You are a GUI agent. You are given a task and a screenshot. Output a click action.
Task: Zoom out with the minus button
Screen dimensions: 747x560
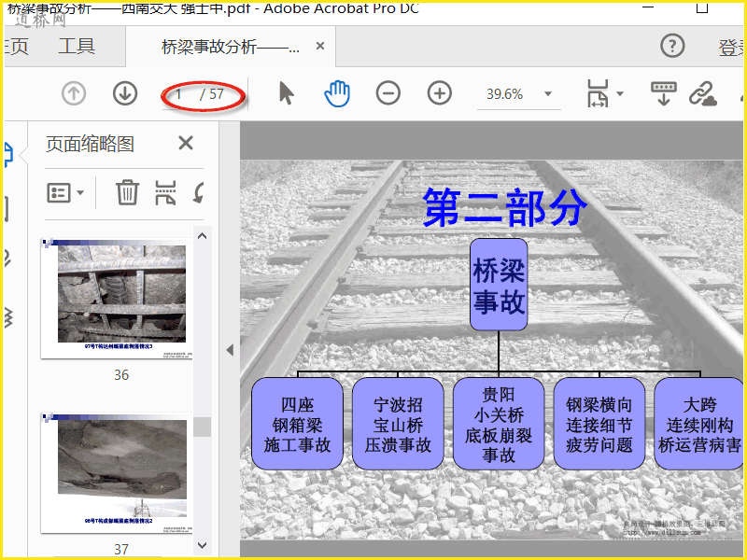388,93
